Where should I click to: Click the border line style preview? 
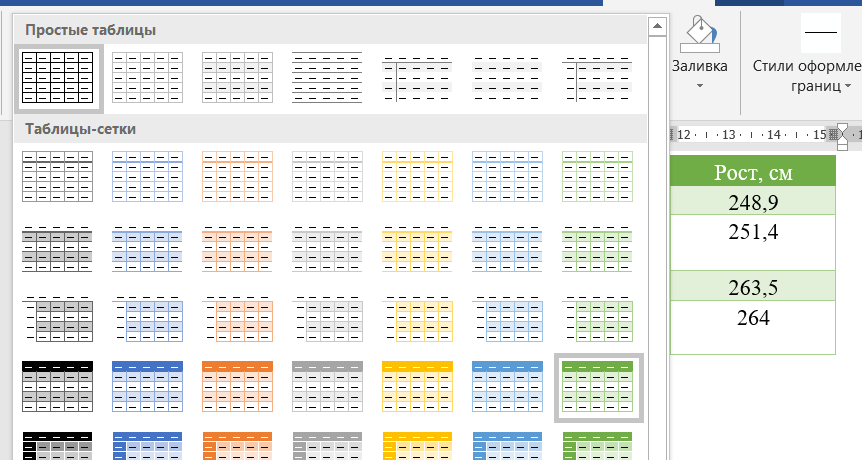821,32
